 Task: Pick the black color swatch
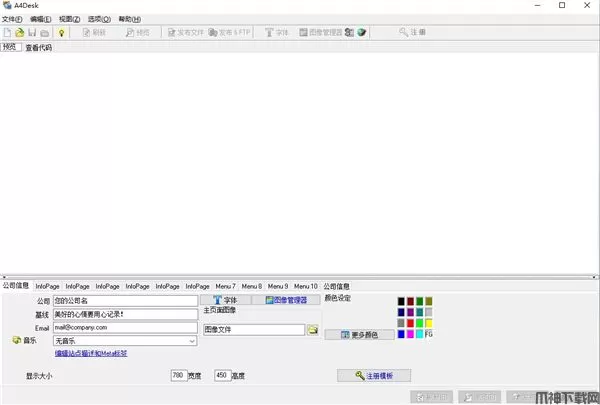pyautogui.click(x=401, y=301)
